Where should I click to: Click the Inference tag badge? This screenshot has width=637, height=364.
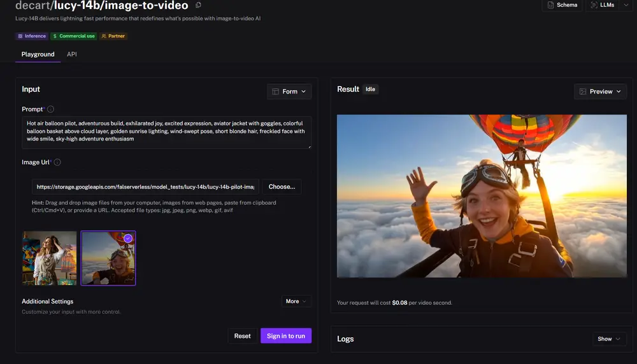[32, 36]
